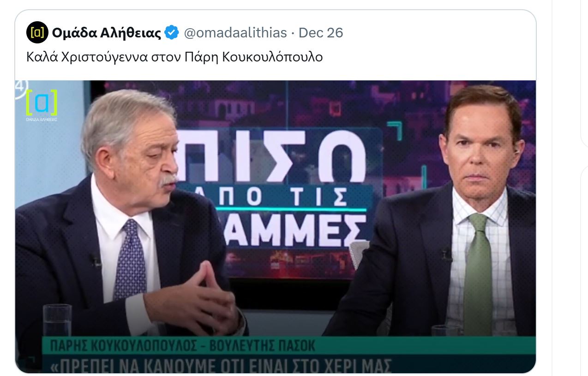The image size is (588, 376).
Task: Click the green tie of the man on right
Action: 478,275
